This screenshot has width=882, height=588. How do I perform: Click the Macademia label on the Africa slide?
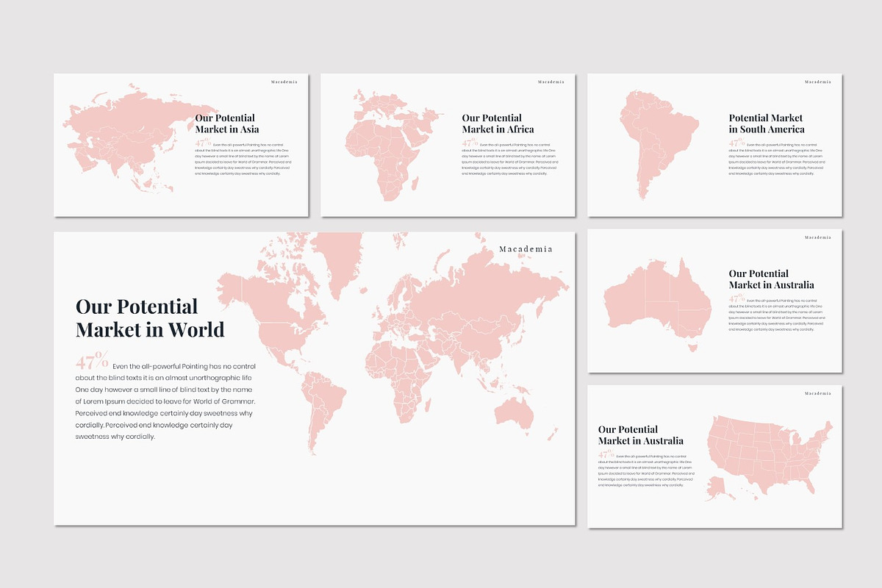click(x=551, y=82)
